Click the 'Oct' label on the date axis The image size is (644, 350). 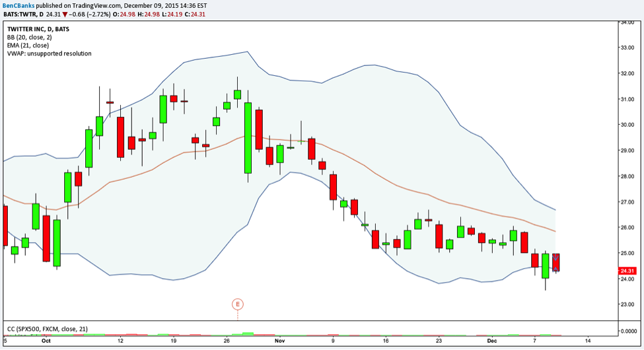pyautogui.click(x=46, y=341)
